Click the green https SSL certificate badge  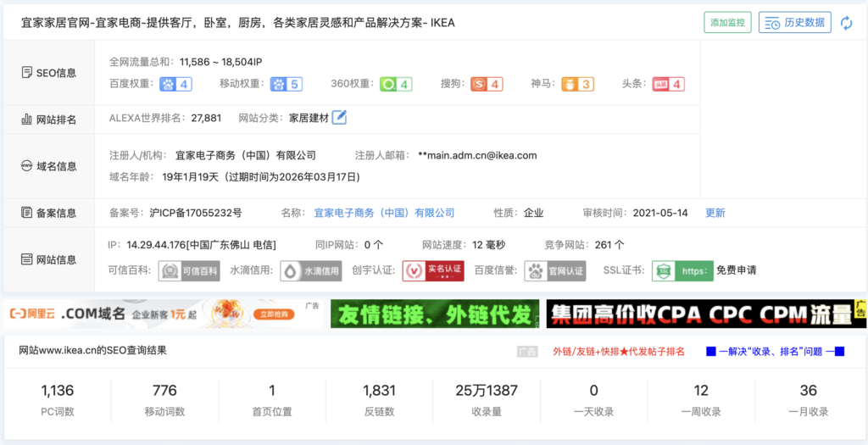[682, 271]
